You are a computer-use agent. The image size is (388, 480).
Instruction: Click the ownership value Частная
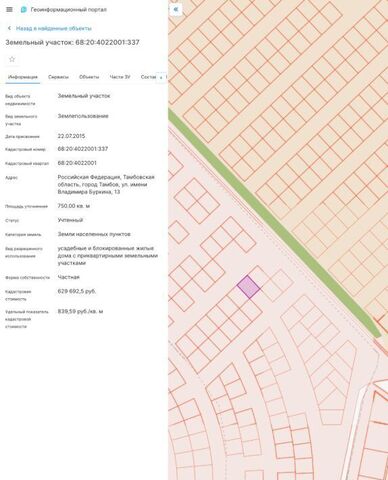click(69, 277)
